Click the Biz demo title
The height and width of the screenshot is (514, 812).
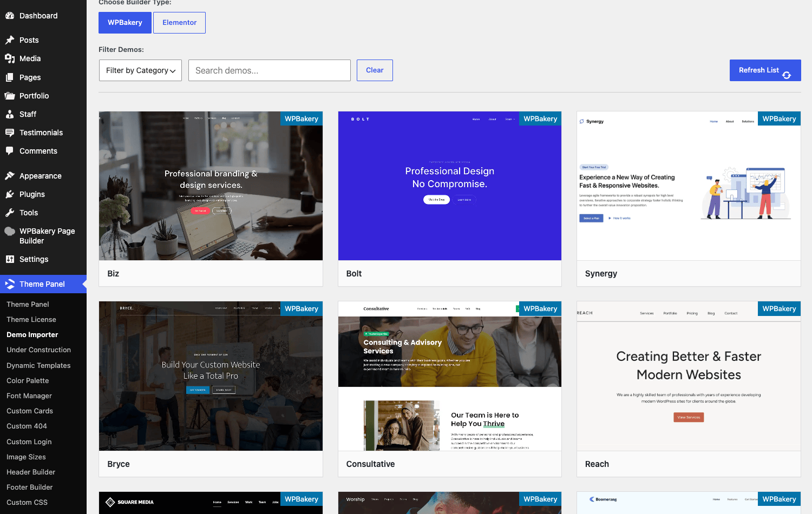coord(113,274)
